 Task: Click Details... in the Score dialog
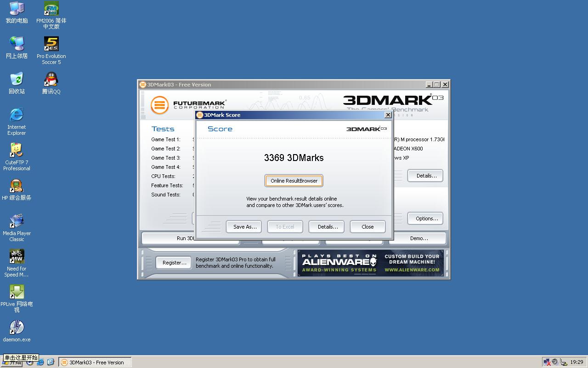pyautogui.click(x=328, y=227)
